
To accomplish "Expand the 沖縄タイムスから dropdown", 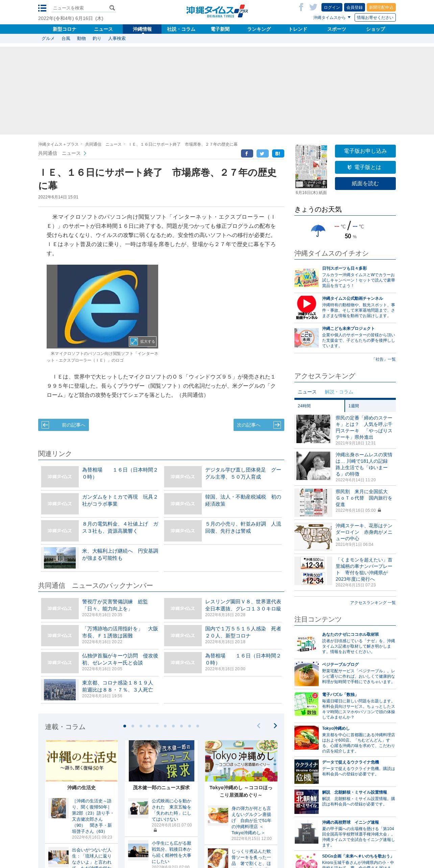I will click(x=332, y=18).
